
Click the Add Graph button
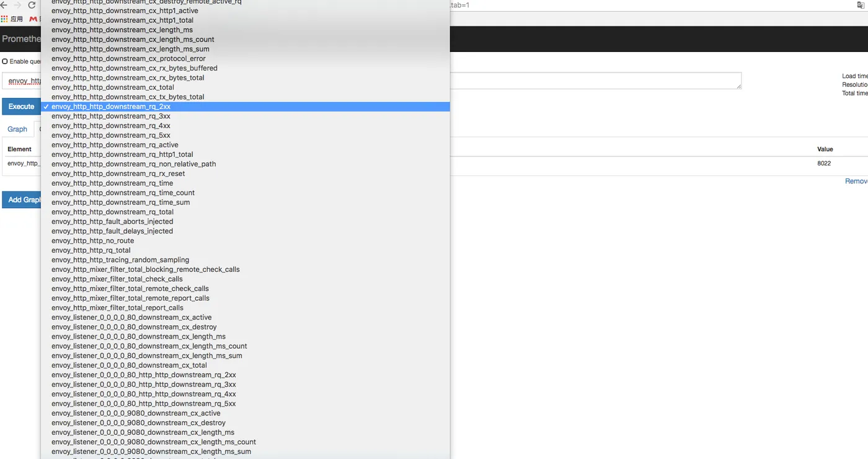click(22, 199)
